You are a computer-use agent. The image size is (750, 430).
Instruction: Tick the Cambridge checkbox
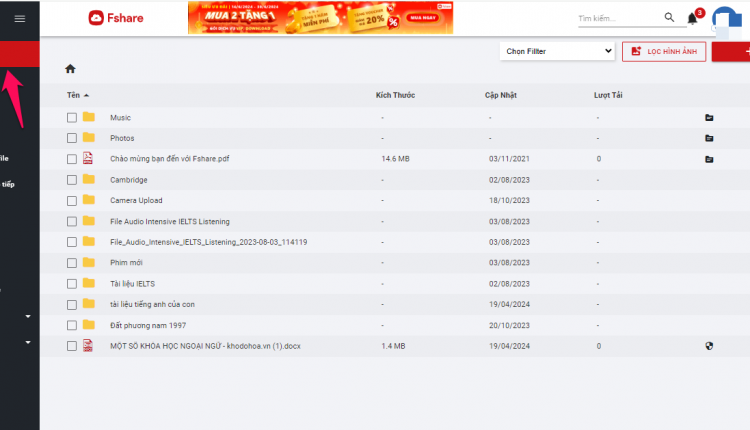tap(72, 180)
